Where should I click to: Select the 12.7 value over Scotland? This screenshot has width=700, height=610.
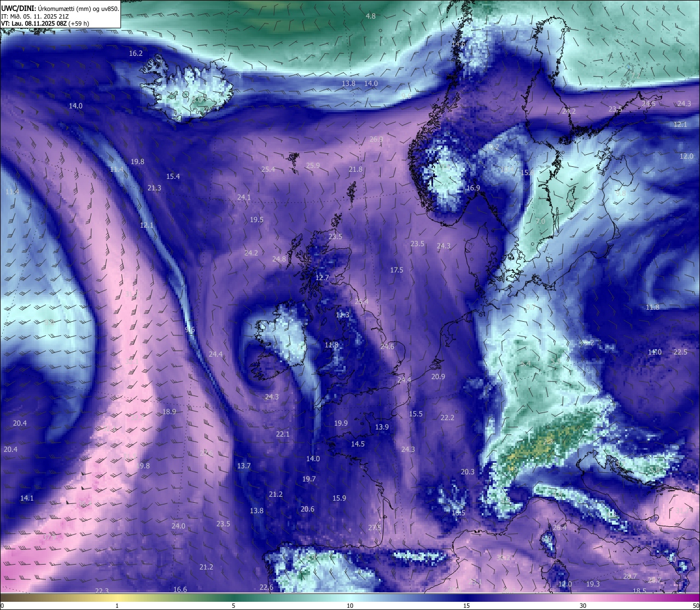322,278
